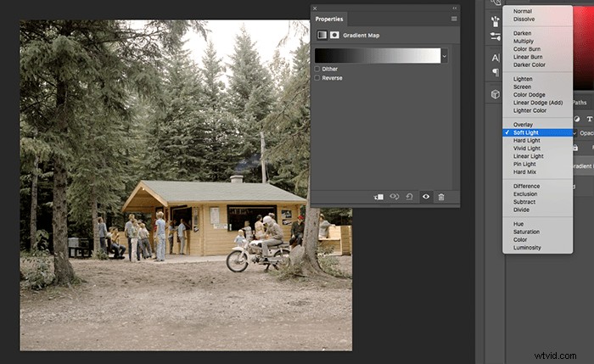Choose Linear Dodge (Add) blend mode
Screen dimensions: 594x364
537,103
